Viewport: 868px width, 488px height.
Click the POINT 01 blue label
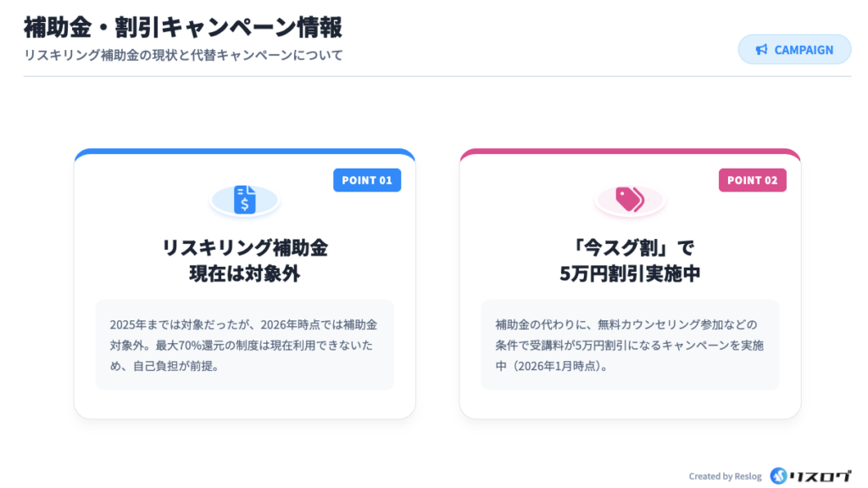tap(367, 180)
